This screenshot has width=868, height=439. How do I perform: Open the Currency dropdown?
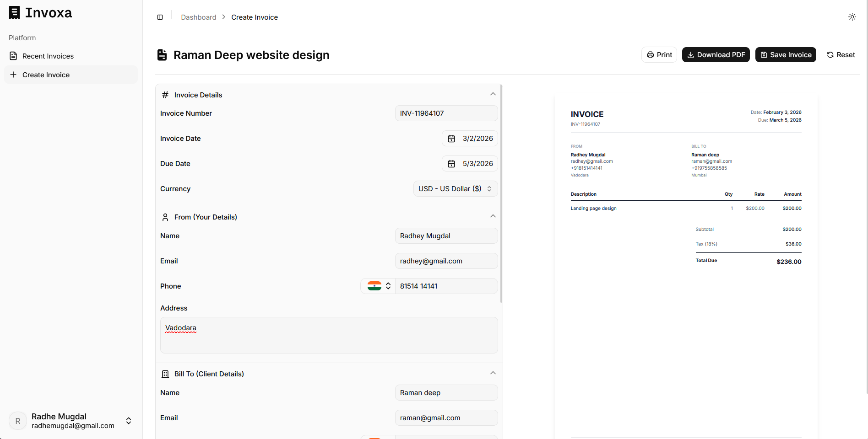point(455,189)
